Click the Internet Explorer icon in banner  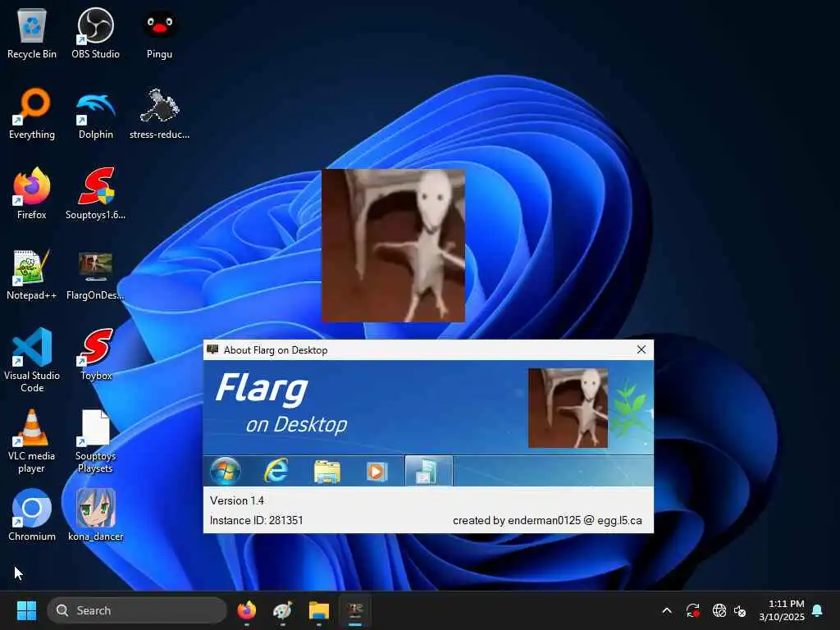[276, 472]
